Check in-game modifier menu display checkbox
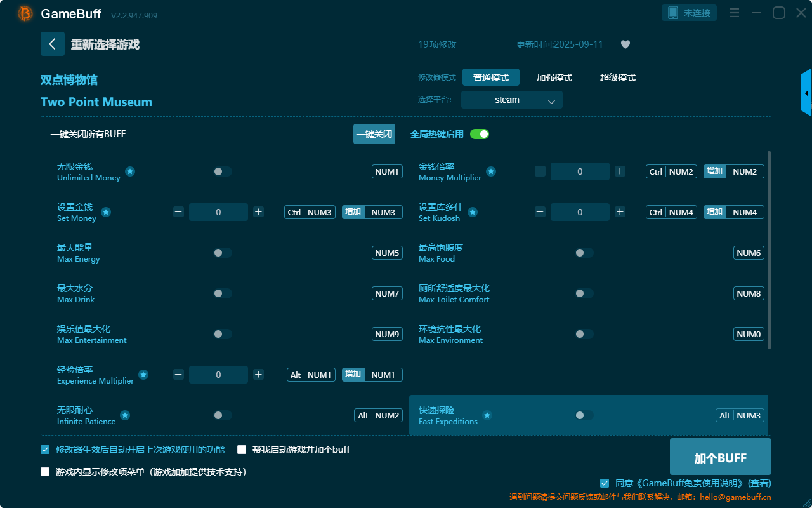 click(45, 472)
